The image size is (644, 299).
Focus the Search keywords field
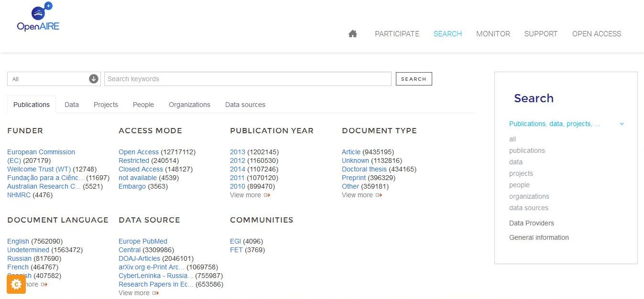point(248,79)
